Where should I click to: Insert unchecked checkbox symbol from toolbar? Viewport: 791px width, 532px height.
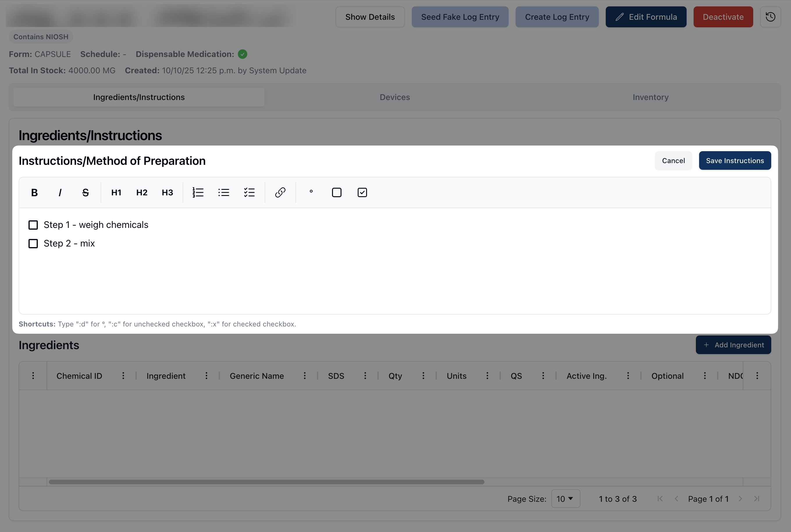336,192
